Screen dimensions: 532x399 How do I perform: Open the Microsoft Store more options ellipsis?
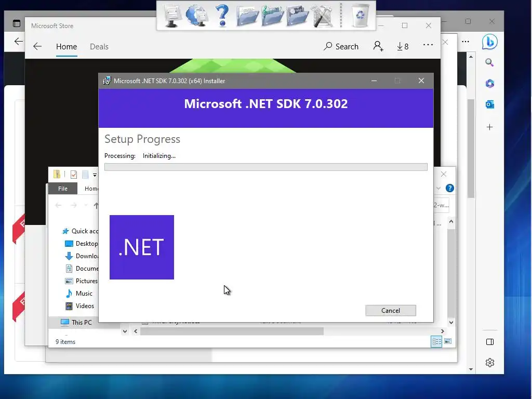click(428, 45)
